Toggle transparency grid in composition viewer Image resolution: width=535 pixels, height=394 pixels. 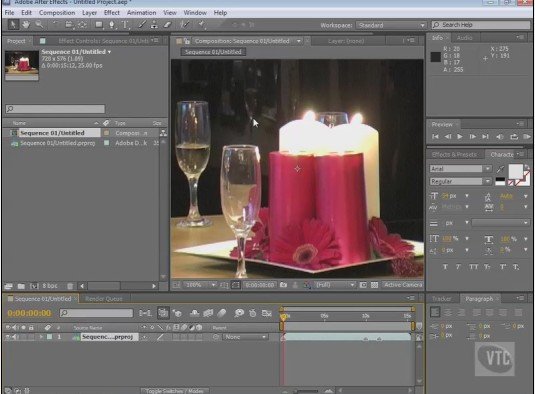coord(374,285)
